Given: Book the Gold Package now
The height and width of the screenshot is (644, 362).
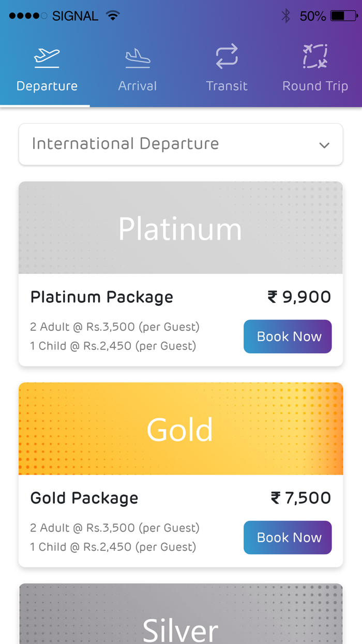Looking at the screenshot, I should [x=288, y=537].
